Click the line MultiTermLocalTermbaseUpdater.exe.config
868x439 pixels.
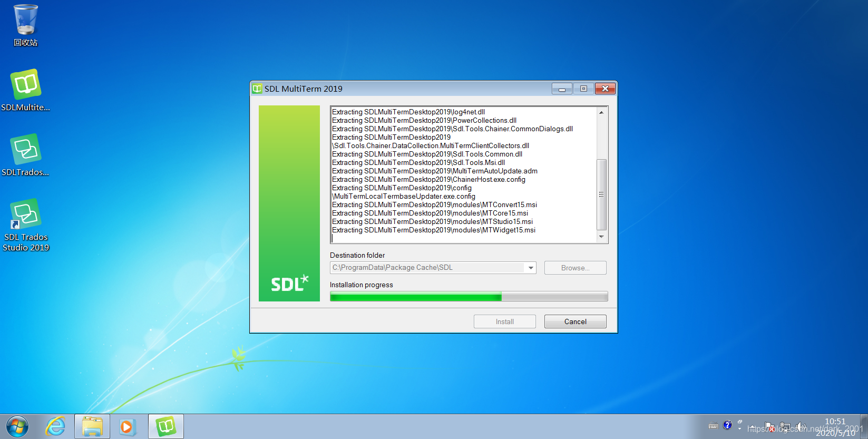coord(404,196)
